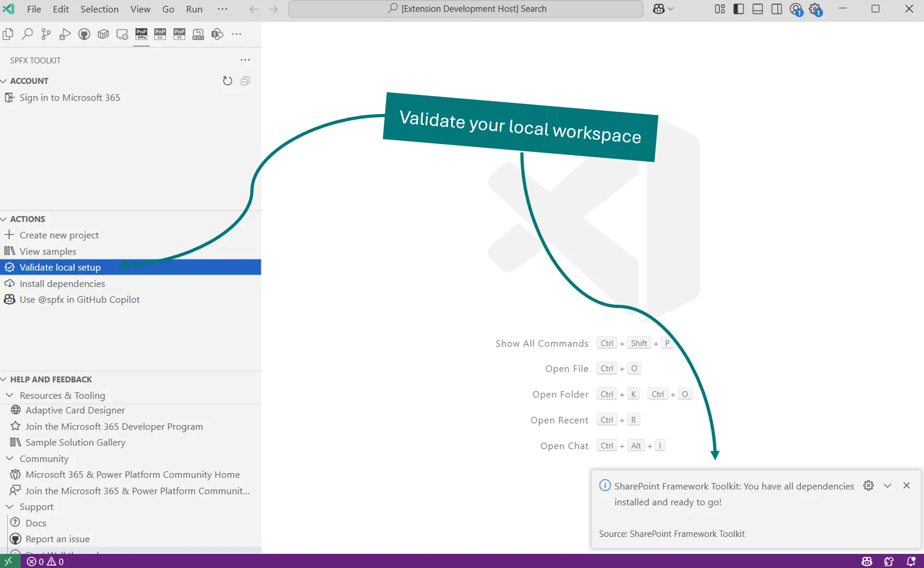Open the GitHub view icon in activity bar
The height and width of the screenshot is (568, 924).
point(84,34)
